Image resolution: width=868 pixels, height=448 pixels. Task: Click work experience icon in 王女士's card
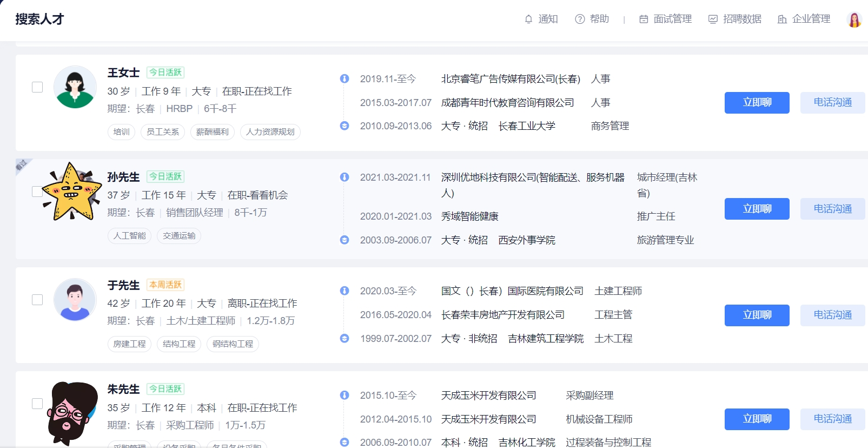click(344, 79)
